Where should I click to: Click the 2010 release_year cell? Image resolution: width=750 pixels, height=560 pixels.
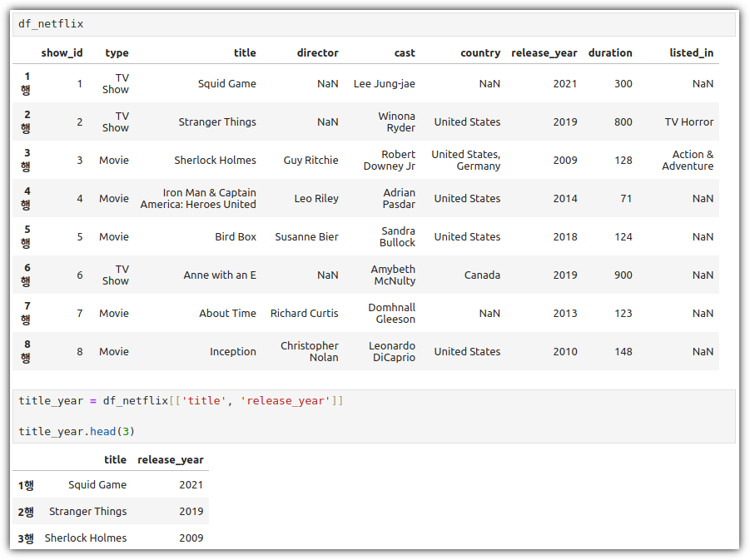(565, 351)
